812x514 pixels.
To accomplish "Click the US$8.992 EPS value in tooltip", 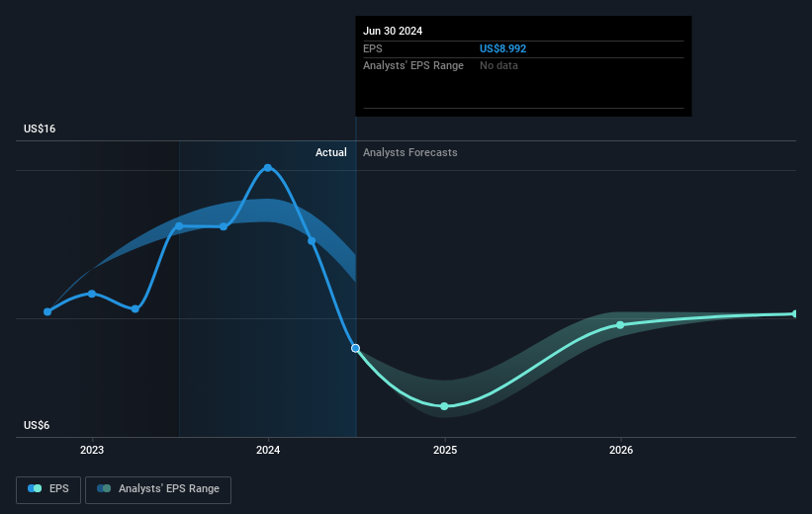I will point(502,48).
